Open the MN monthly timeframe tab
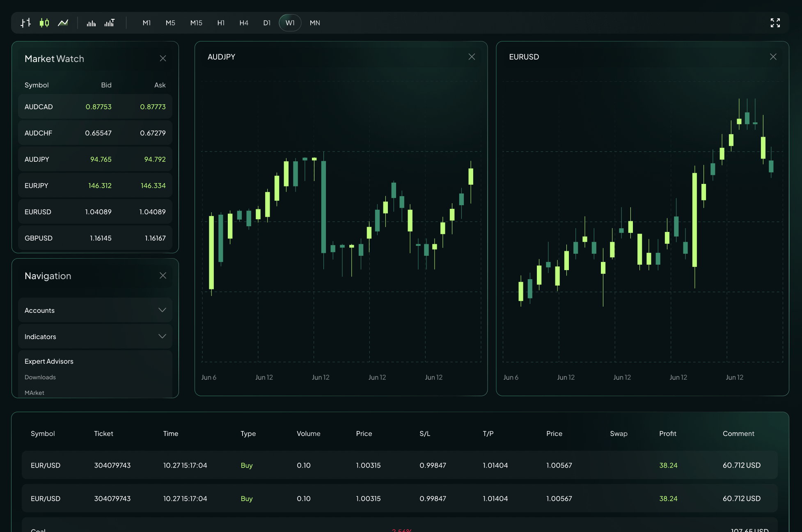This screenshot has height=532, width=802. pos(315,23)
